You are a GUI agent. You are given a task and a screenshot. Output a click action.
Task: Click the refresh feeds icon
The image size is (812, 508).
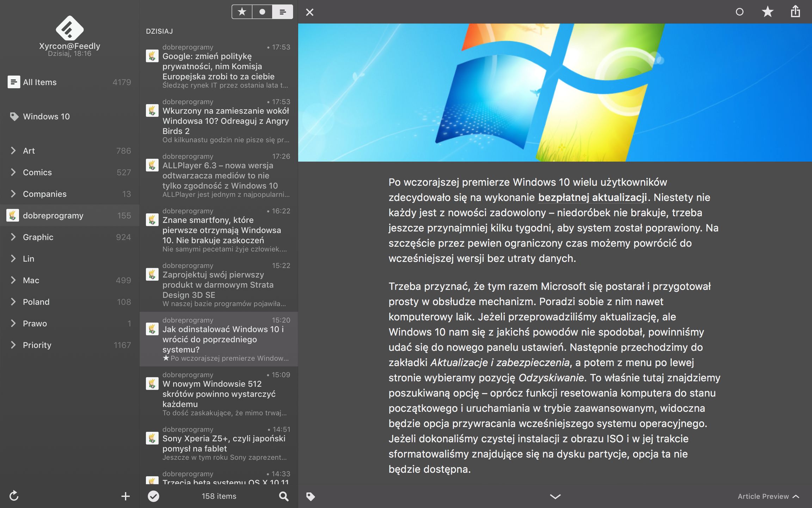tap(14, 496)
